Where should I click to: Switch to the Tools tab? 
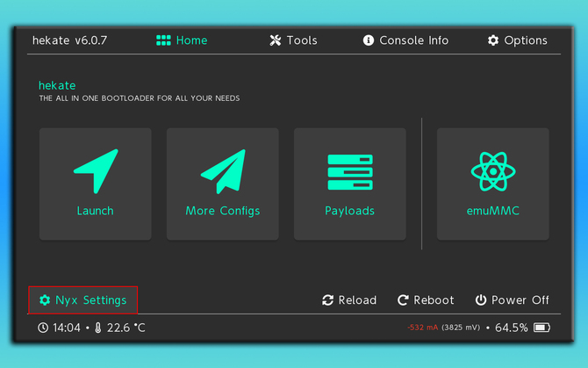[293, 40]
